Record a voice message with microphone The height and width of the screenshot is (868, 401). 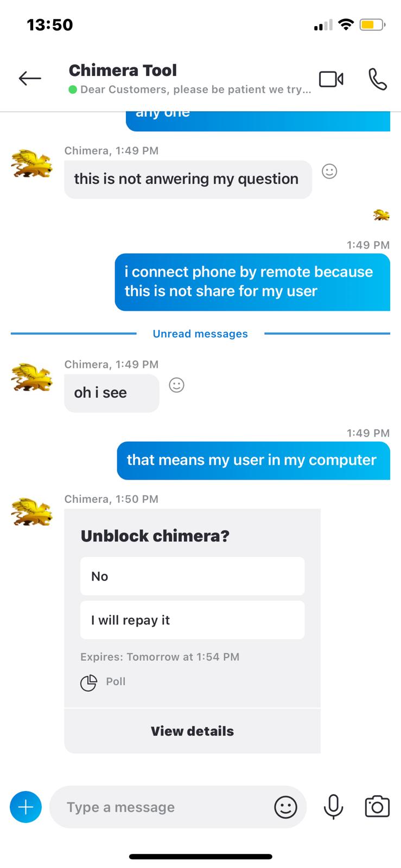[x=333, y=807]
